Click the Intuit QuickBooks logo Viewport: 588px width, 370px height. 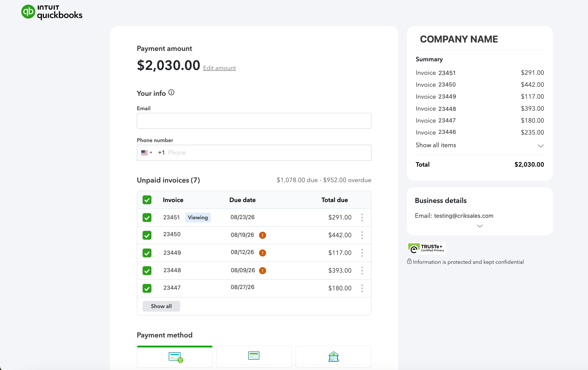[x=52, y=12]
